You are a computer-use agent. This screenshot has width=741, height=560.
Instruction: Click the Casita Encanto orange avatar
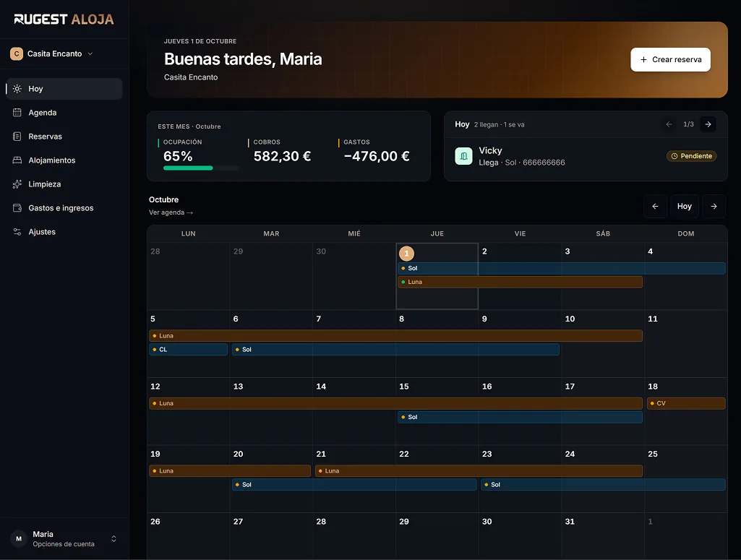coord(17,53)
